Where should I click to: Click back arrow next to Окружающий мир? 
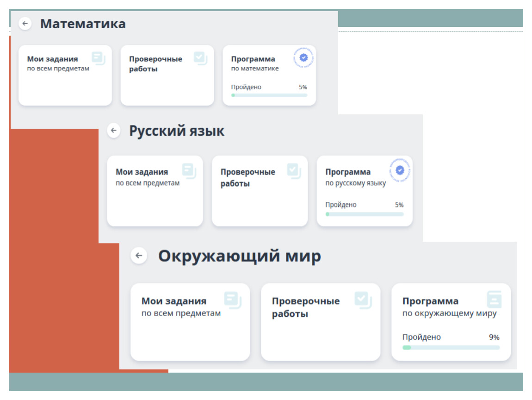pos(139,256)
